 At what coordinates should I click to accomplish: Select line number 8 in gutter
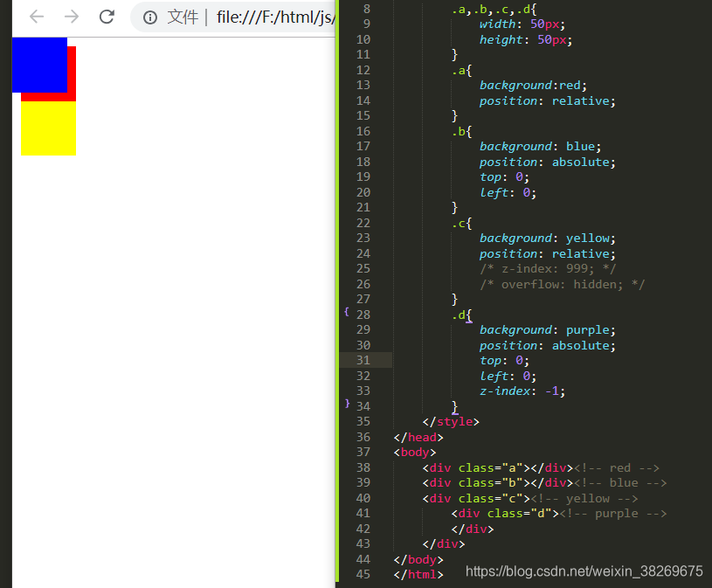(367, 9)
